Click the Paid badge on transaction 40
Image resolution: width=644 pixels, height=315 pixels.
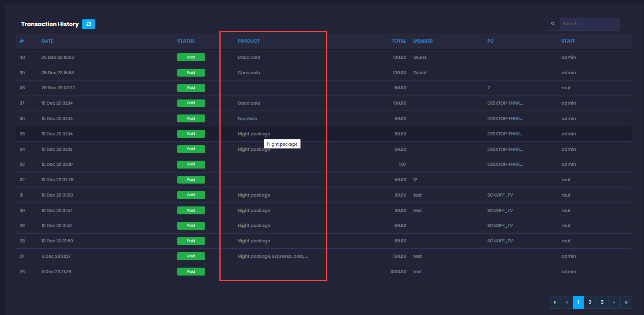tap(191, 57)
